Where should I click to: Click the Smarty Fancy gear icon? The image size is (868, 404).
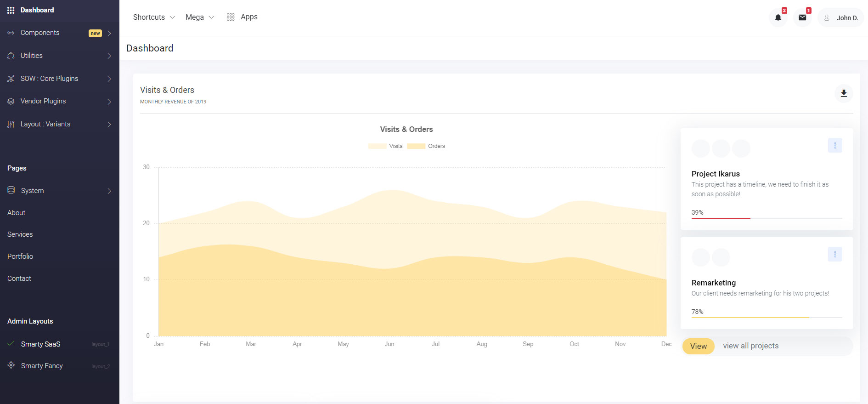point(11,365)
